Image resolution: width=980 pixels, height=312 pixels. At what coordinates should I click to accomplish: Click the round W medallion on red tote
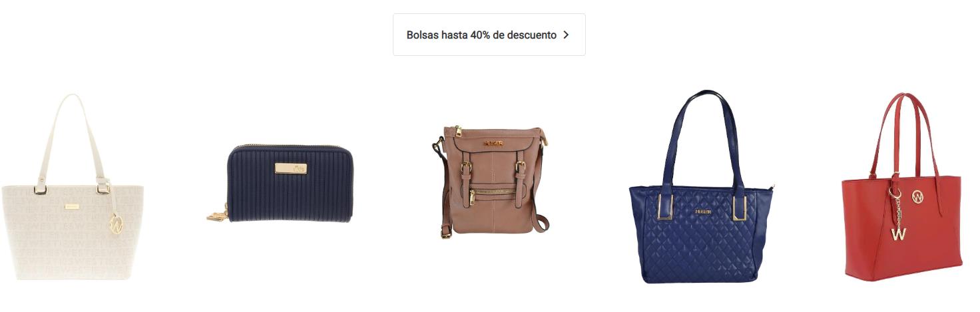coord(918,196)
